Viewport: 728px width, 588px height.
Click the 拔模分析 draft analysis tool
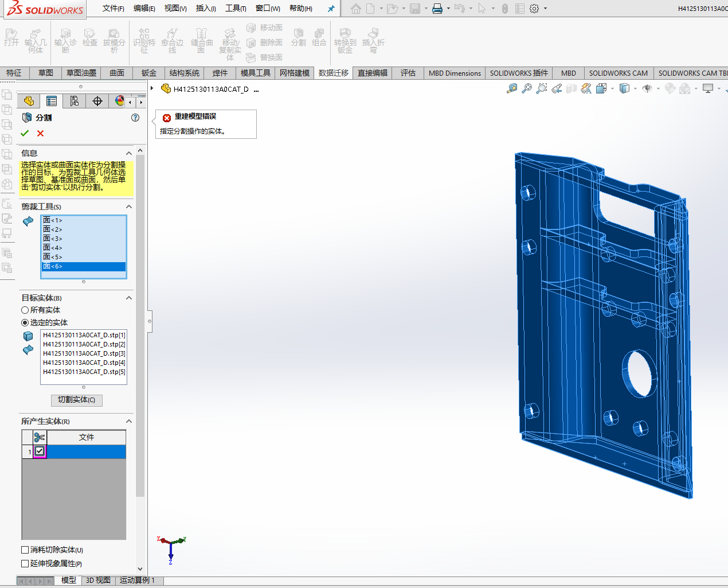[x=114, y=41]
